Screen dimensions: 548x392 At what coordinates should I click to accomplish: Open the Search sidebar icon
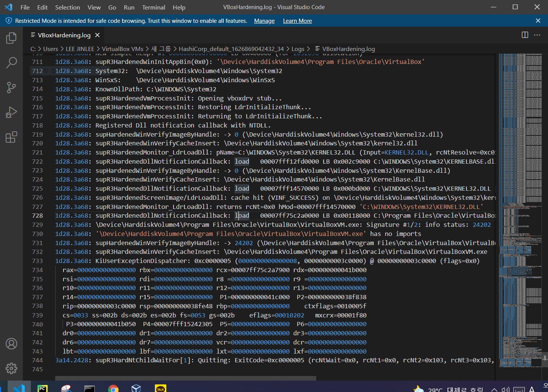coord(11,62)
